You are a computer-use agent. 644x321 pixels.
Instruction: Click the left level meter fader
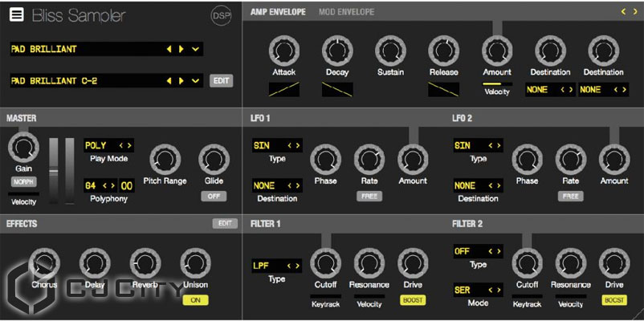click(x=54, y=171)
